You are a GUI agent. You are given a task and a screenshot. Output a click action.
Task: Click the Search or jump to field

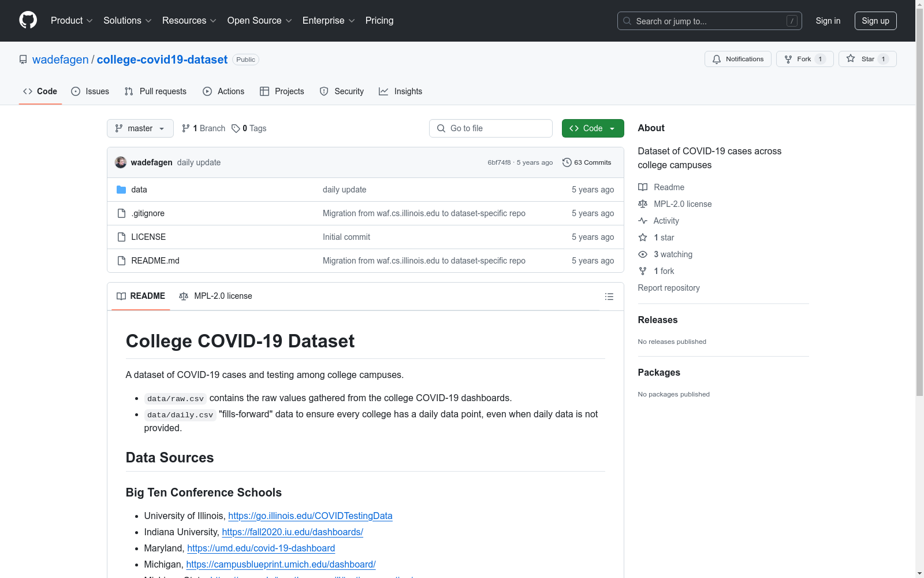710,21
